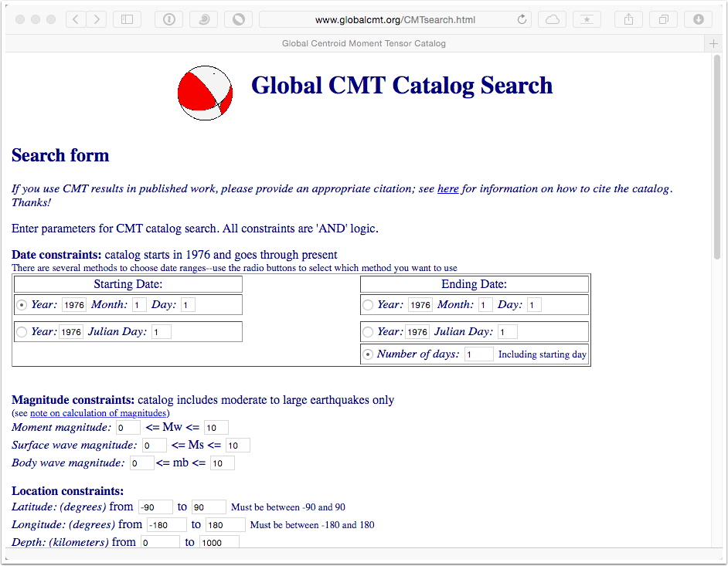
Task: Select the Global Centroid Moment Tensor Catalog tab
Action: pos(363,43)
